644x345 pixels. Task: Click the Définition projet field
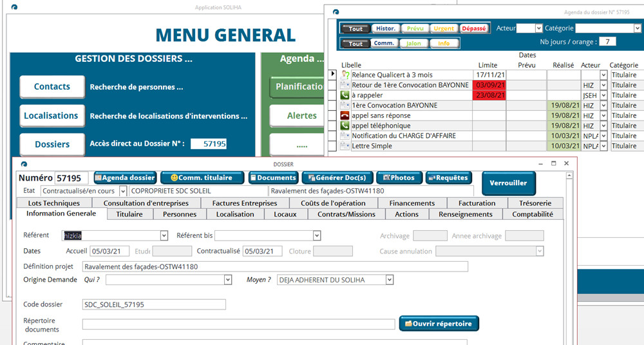tap(275, 266)
